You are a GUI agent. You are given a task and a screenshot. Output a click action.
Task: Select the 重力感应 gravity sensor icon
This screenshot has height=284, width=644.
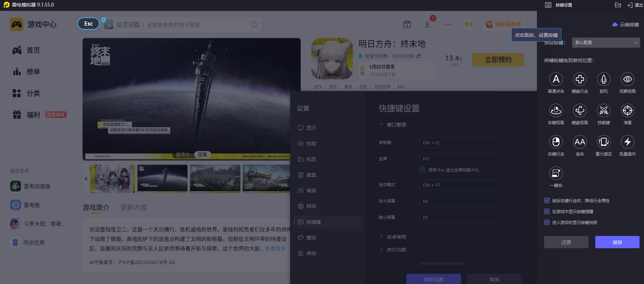coord(603,142)
